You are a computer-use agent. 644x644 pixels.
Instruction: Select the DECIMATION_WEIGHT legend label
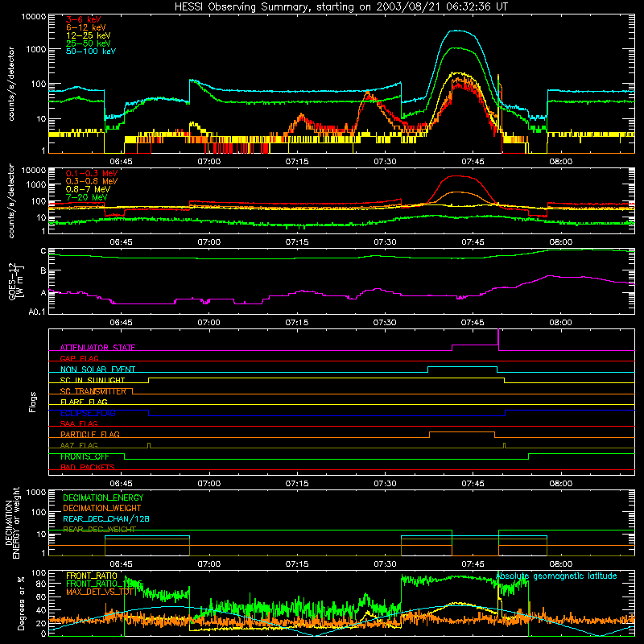tap(102, 509)
